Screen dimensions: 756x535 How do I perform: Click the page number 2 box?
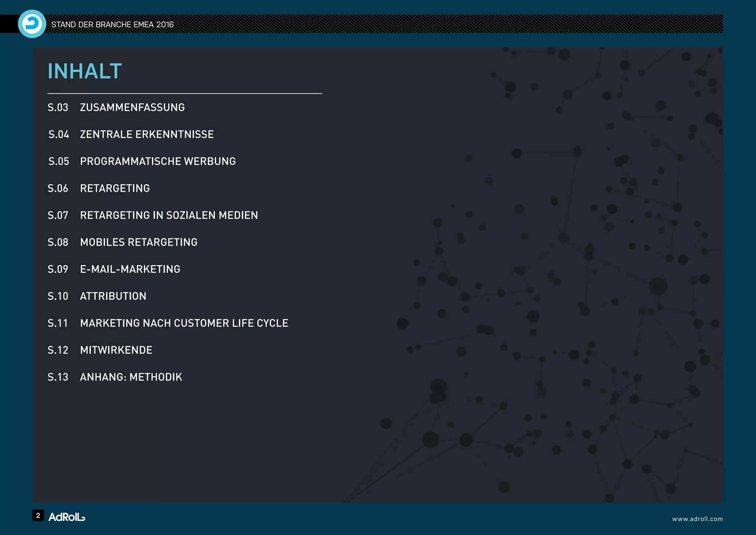coord(38,515)
